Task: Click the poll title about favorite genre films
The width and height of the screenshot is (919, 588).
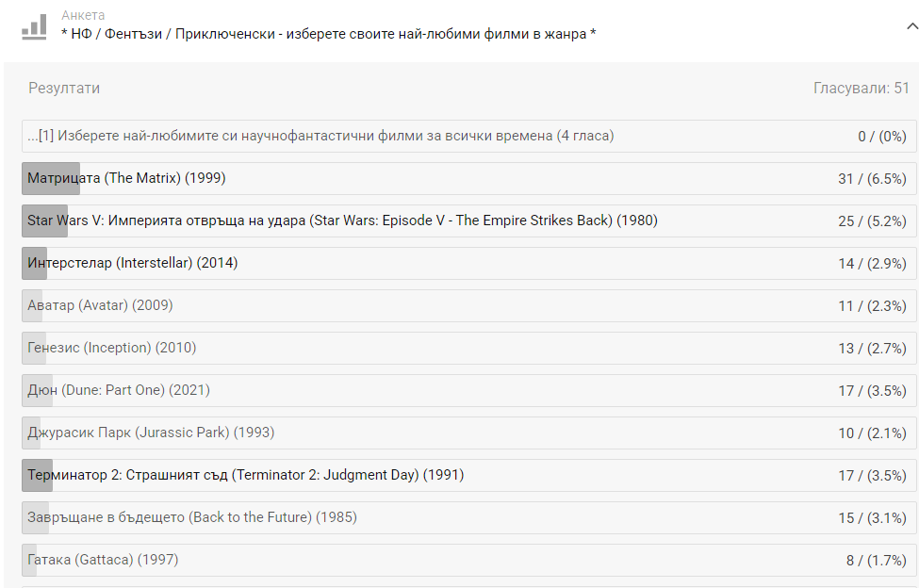Action: click(x=328, y=35)
